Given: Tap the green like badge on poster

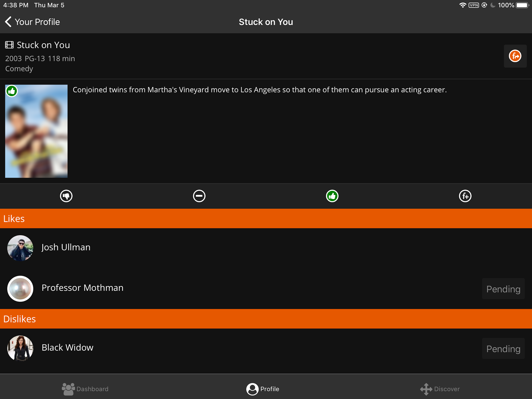Looking at the screenshot, I should point(11,91).
